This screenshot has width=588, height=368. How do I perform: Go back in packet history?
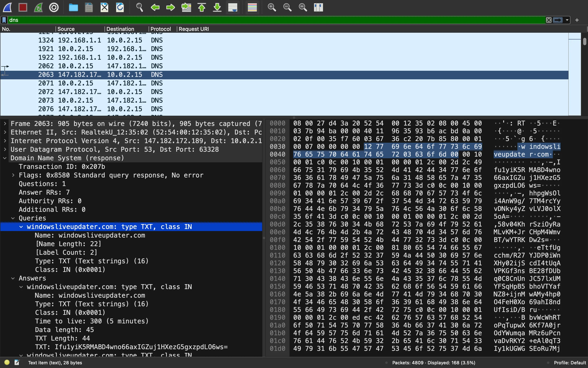[x=155, y=7]
